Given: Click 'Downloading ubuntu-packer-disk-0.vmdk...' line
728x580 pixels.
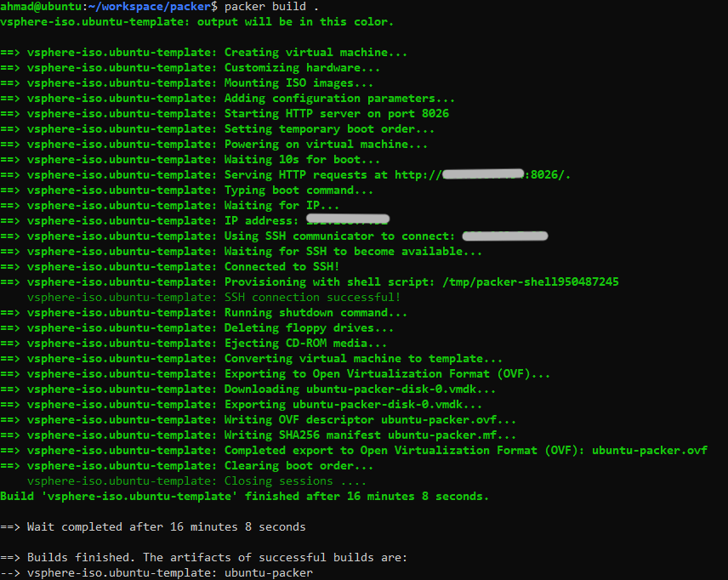Looking at the screenshot, I should [248, 390].
